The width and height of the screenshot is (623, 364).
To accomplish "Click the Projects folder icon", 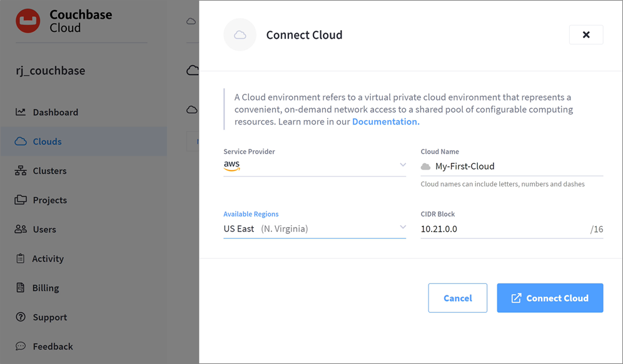I will pos(21,200).
